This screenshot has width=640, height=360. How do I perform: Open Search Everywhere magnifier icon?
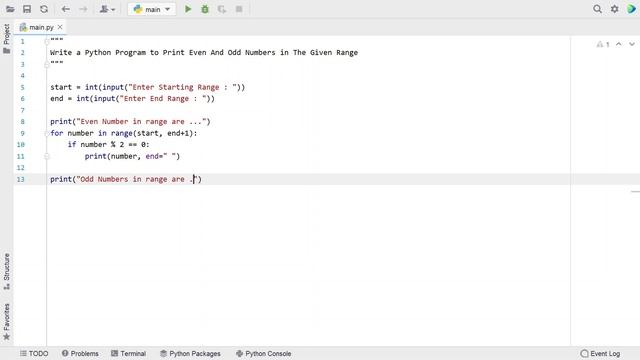597,9
